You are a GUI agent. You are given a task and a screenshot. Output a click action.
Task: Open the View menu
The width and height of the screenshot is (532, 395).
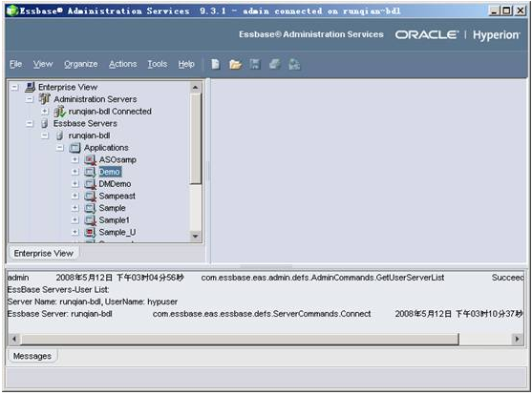pos(43,64)
